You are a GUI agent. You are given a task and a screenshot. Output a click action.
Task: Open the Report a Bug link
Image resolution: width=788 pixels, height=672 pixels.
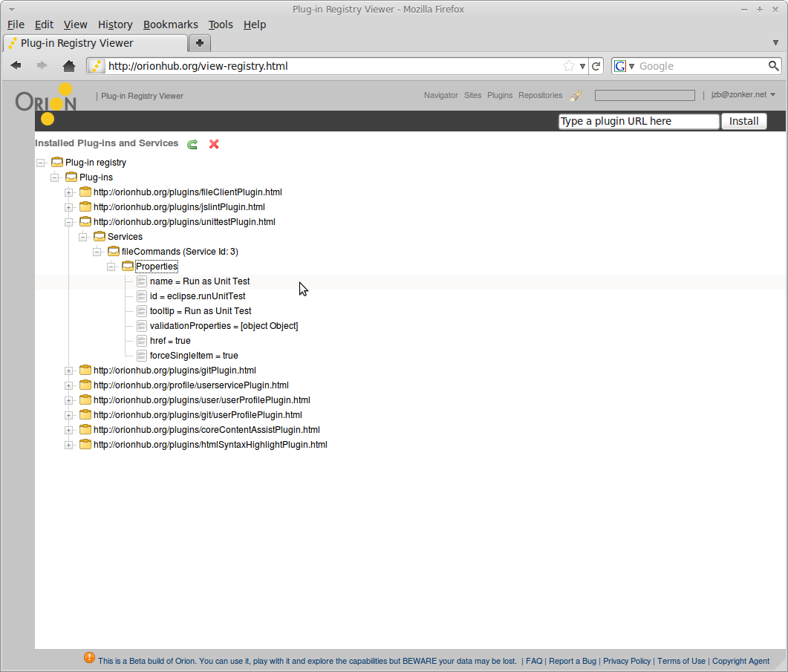(573, 661)
